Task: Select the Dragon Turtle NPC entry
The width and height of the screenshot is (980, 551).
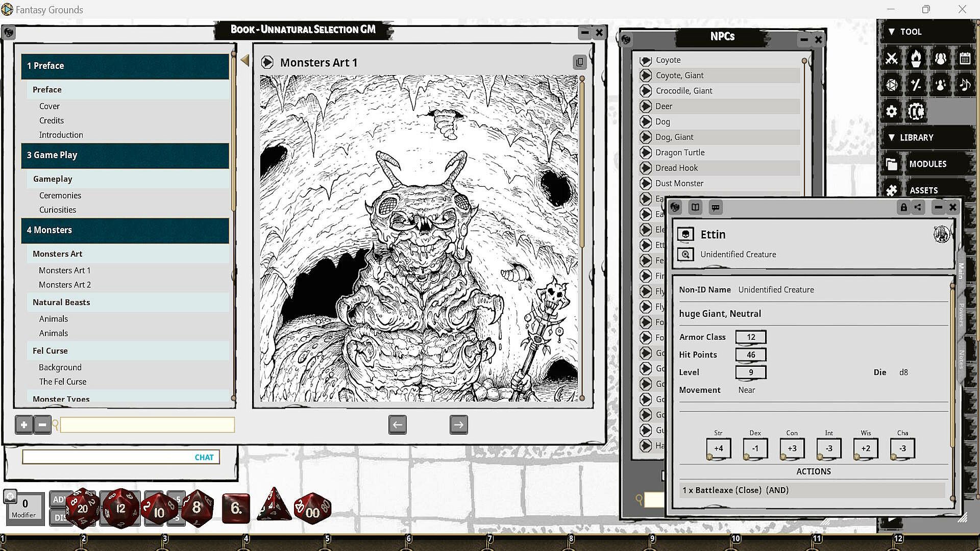Action: click(x=680, y=153)
